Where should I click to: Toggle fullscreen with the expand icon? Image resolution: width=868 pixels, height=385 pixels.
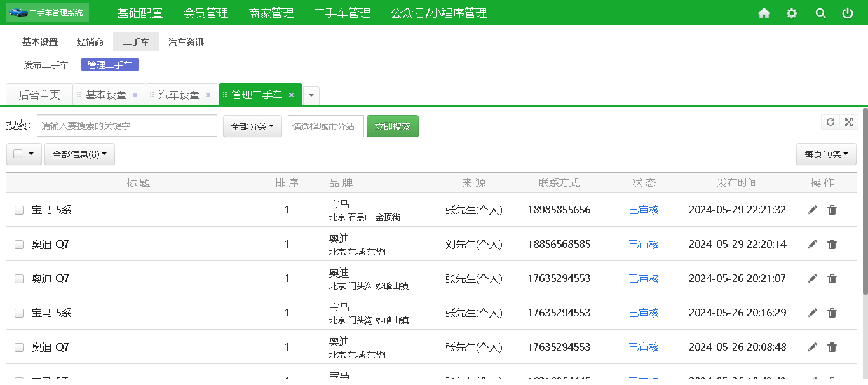tap(849, 121)
